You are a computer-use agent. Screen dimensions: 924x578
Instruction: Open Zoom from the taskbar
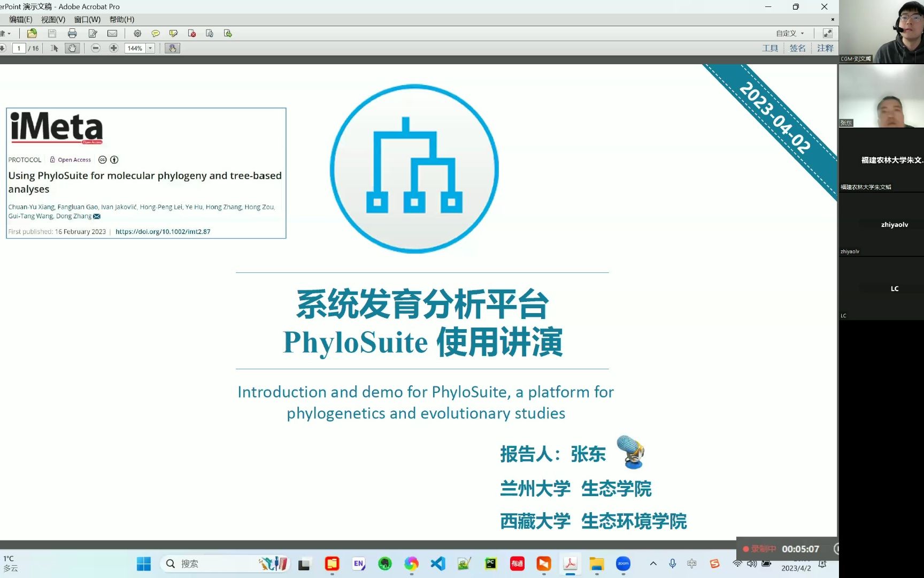point(622,564)
